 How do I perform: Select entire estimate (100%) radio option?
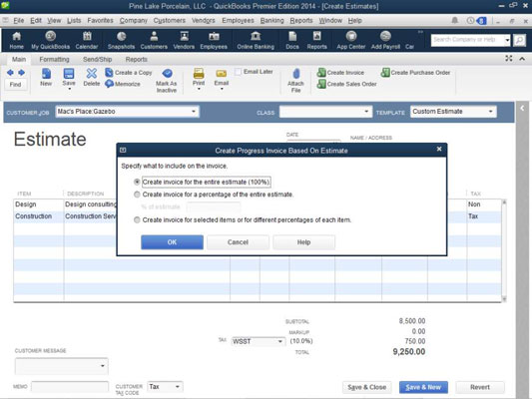[x=137, y=182]
